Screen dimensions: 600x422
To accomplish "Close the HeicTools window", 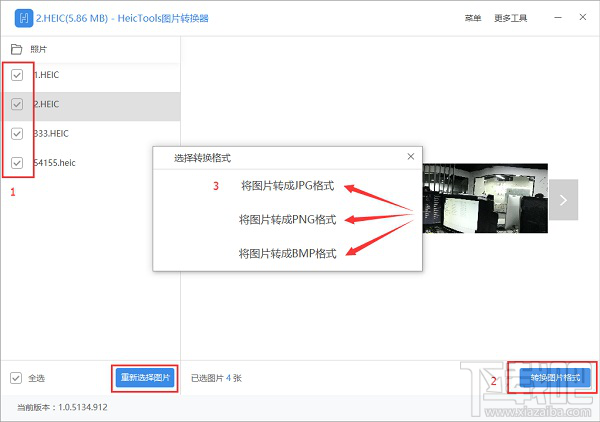I will (583, 17).
